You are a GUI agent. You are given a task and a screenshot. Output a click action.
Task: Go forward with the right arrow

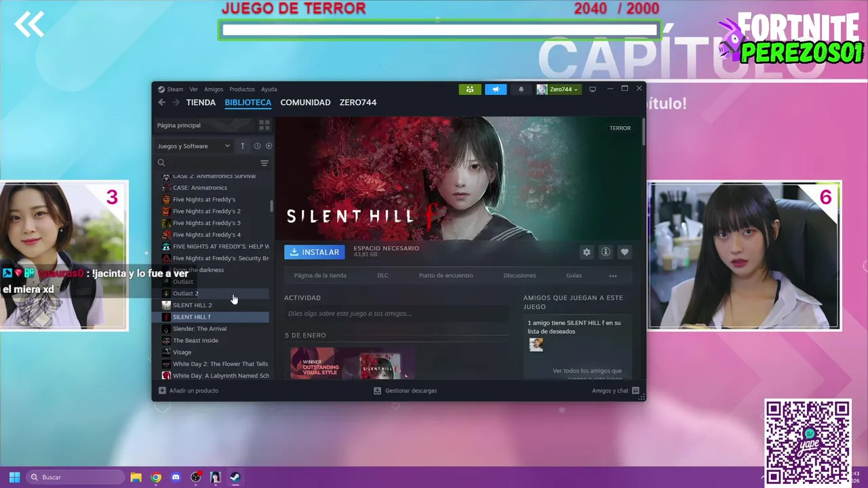coord(176,102)
